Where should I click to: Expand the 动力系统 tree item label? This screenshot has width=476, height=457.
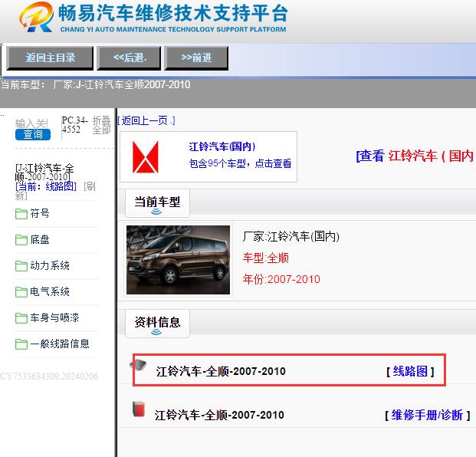pos(50,266)
